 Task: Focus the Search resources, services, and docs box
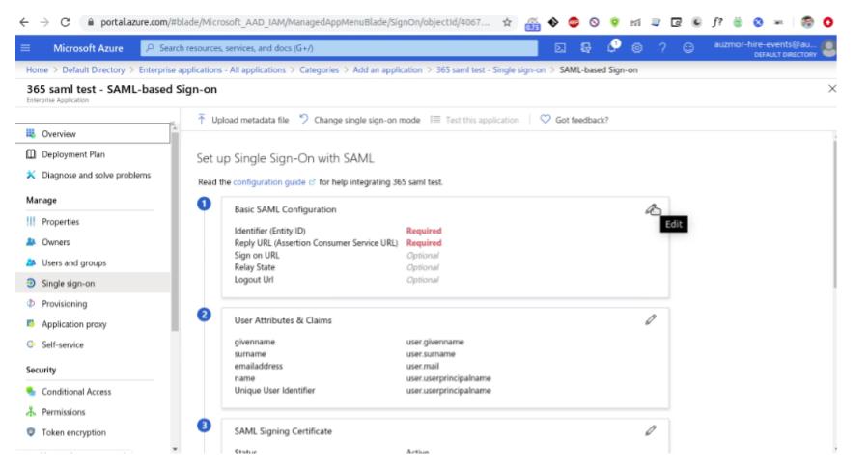point(339,48)
